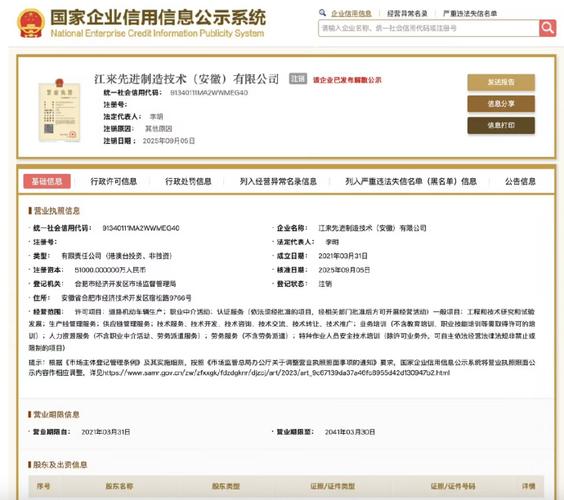This screenshot has width=564, height=500.
Task: Click the 发送报告 button
Action: click(501, 82)
